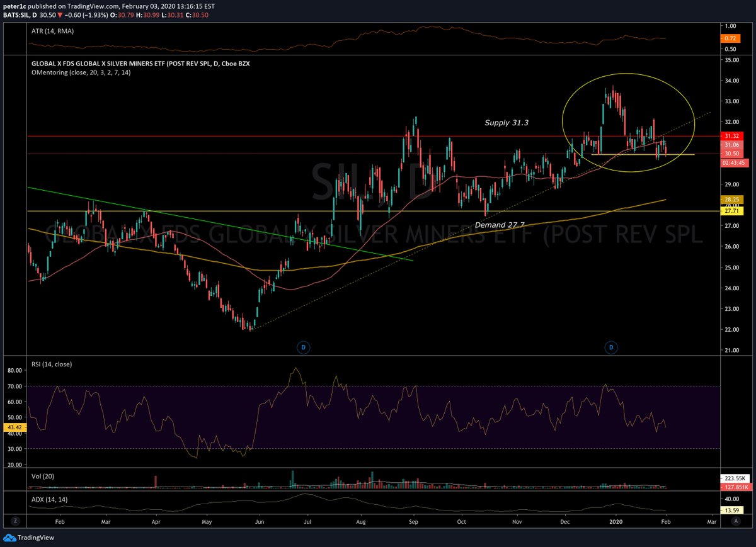This screenshot has width=756, height=547.
Task: Click the Mar label at time axis end
Action: (x=712, y=522)
